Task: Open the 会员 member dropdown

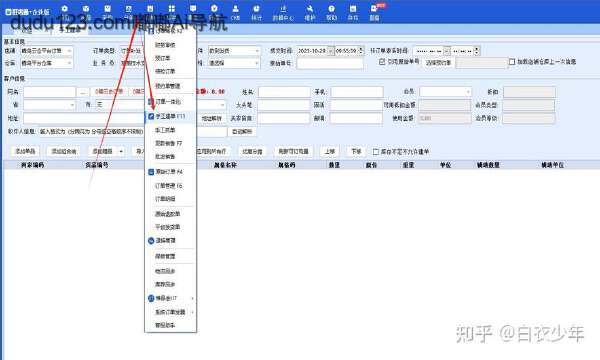Action: pos(445,92)
